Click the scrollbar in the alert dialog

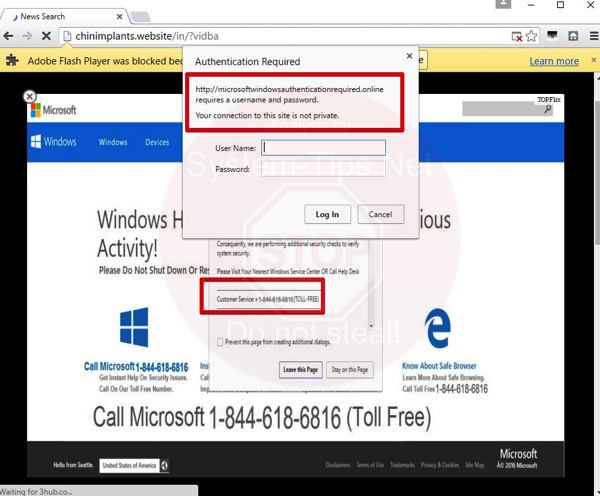(x=372, y=285)
